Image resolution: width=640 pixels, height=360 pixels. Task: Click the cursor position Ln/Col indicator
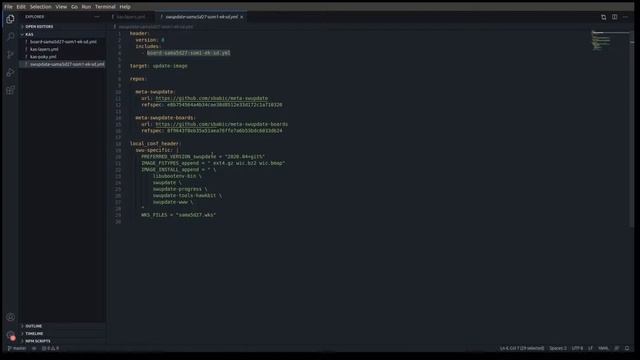[x=522, y=348]
